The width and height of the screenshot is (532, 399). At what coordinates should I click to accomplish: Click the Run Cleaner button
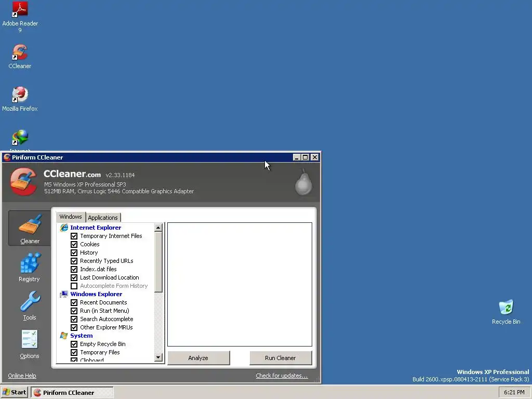280,358
